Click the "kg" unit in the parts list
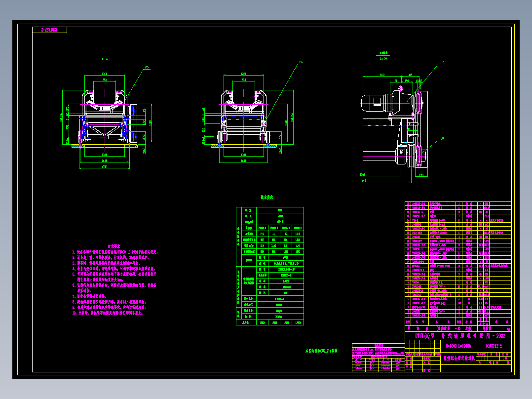The width and height of the screenshot is (532, 399). click(x=508, y=329)
